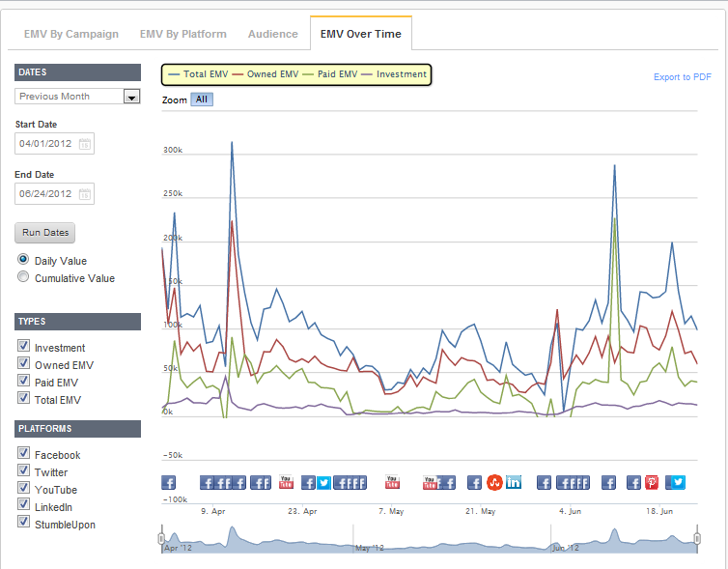
Task: Open the Audience tab
Action: (272, 34)
